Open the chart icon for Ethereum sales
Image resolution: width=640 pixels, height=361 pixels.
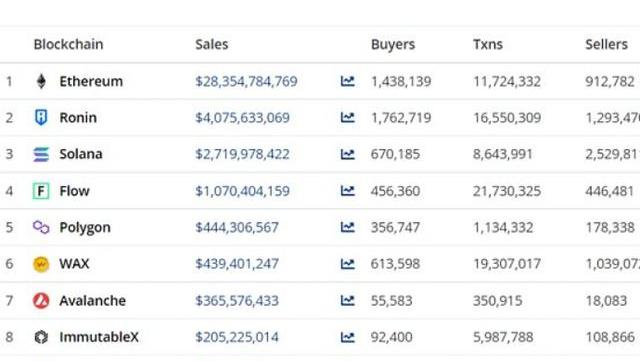(347, 81)
